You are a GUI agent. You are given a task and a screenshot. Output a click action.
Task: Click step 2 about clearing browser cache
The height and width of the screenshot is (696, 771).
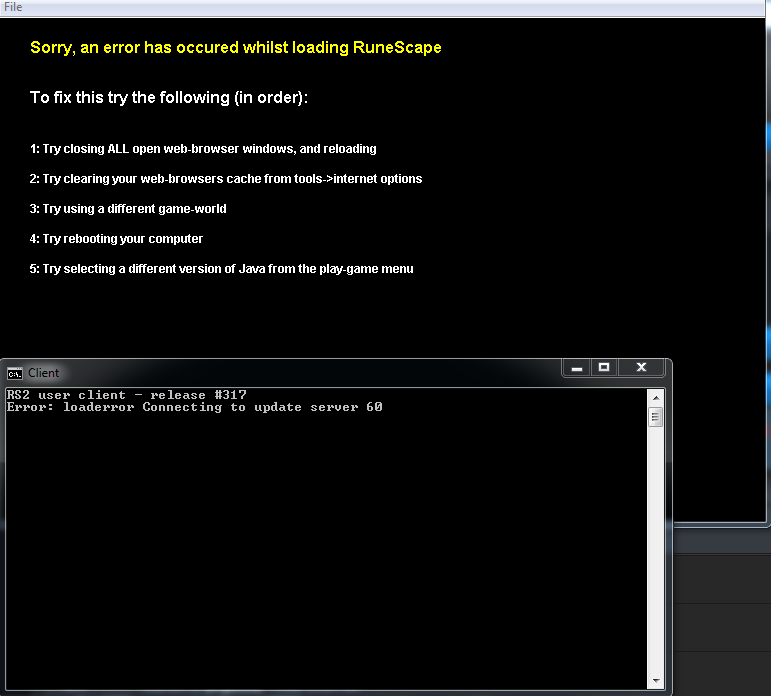[226, 179]
